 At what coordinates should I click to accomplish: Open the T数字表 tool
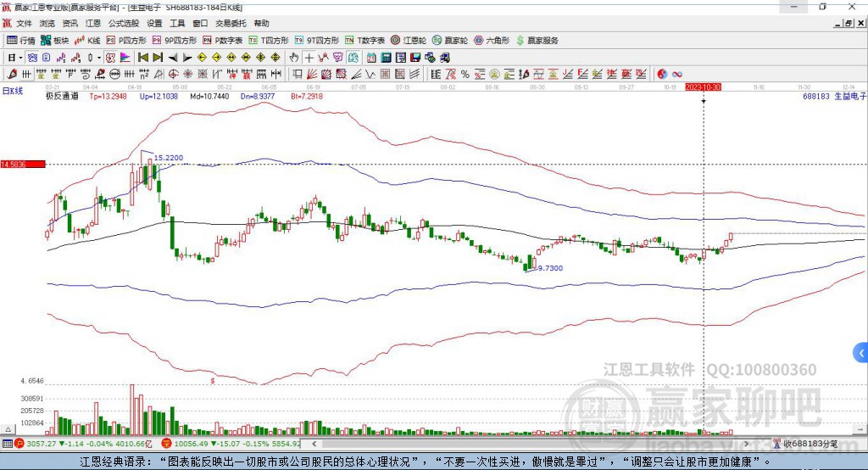364,41
